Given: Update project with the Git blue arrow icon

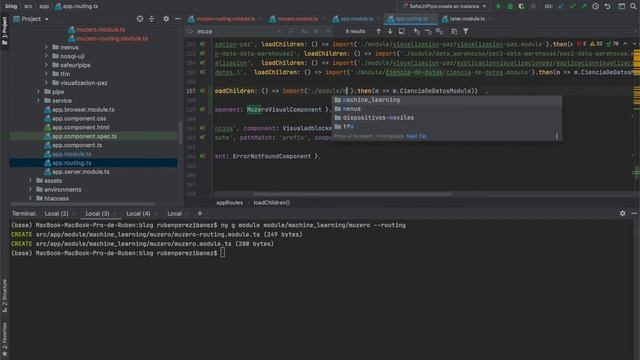Looking at the screenshot, I should [x=561, y=7].
